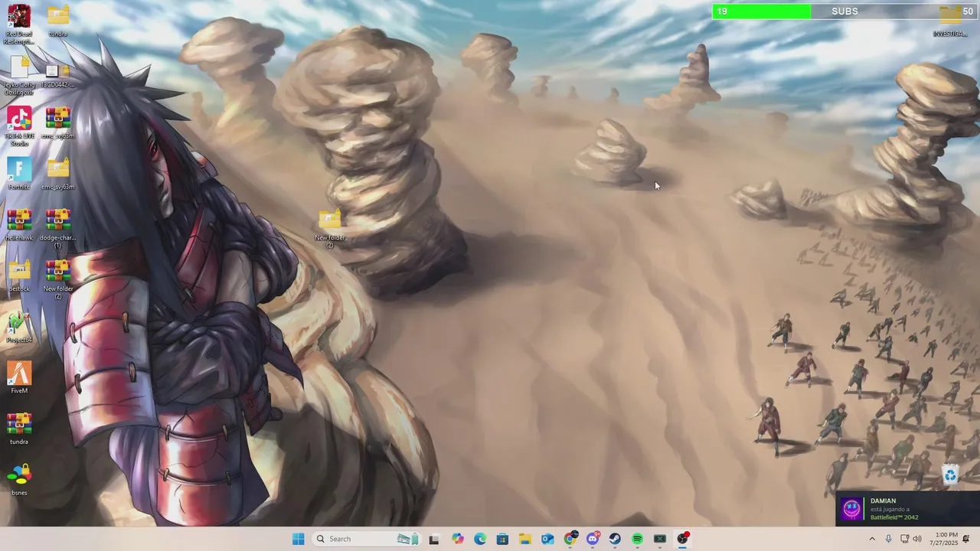980x551 pixels.
Task: Click the avatar in the DAMIAN notification
Action: [851, 509]
